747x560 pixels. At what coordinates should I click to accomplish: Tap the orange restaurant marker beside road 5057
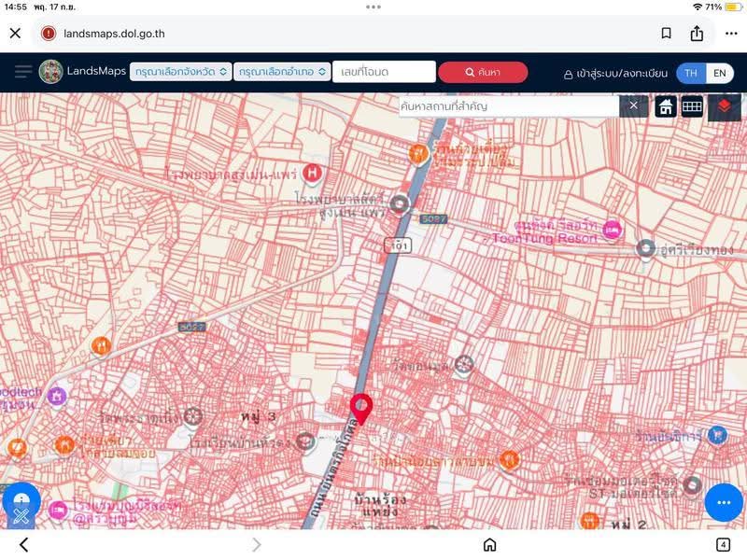coord(102,345)
